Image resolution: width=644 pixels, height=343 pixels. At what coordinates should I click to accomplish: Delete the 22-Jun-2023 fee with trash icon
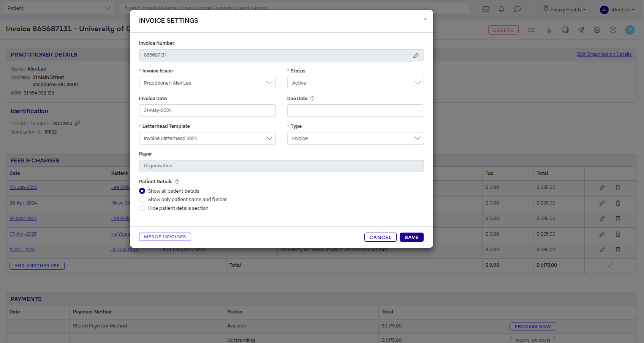(x=618, y=187)
